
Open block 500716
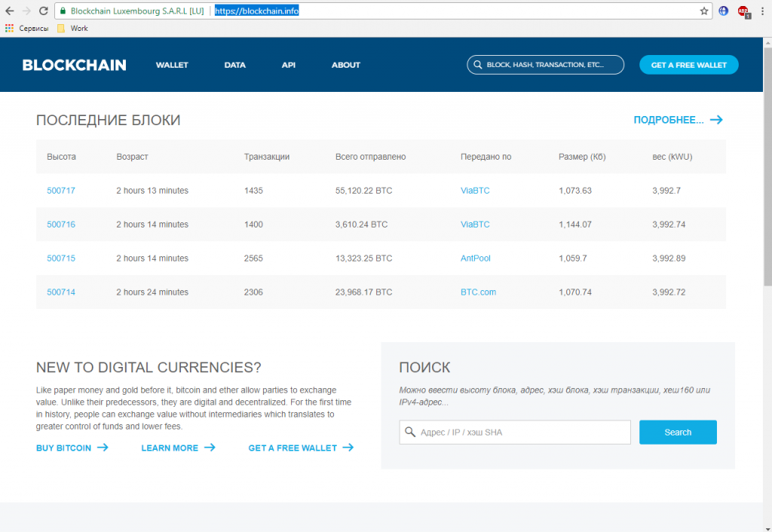tap(61, 225)
